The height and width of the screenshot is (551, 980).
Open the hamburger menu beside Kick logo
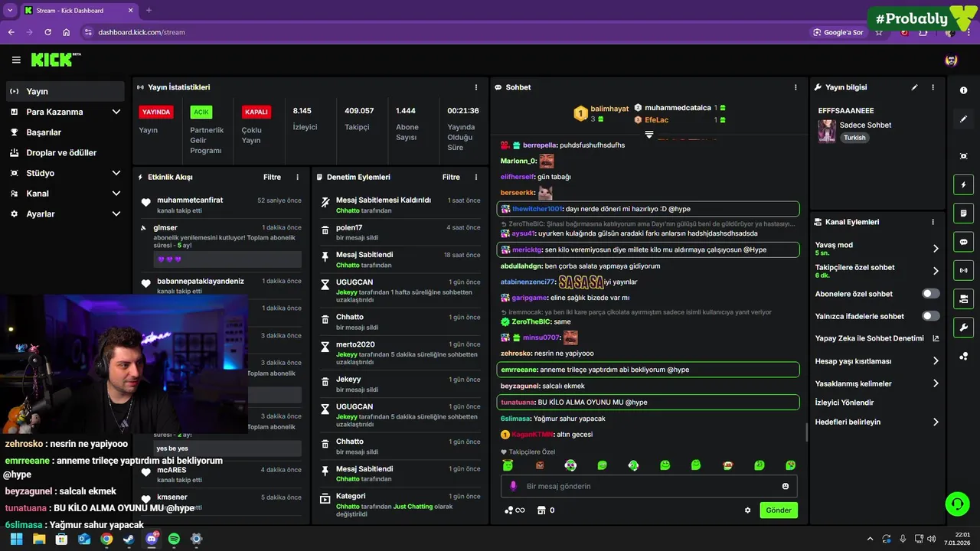click(x=16, y=60)
